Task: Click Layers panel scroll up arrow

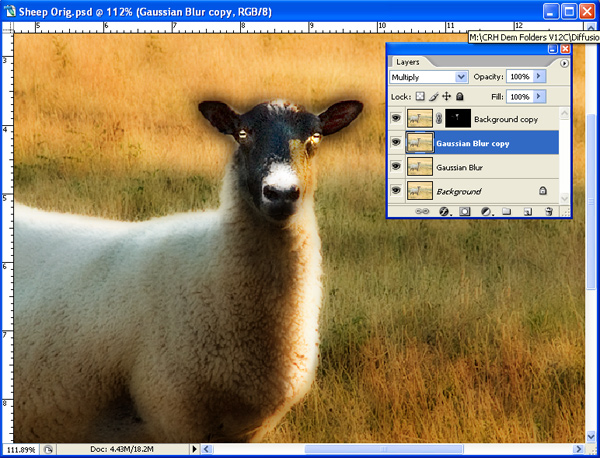Action: (x=564, y=113)
